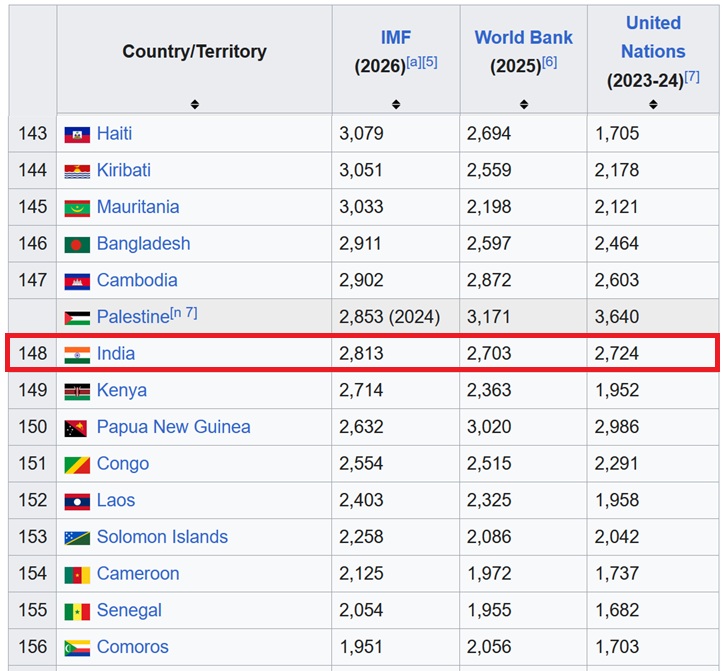The height and width of the screenshot is (671, 725).
Task: Click India's World Bank value 2,703
Action: coord(489,354)
